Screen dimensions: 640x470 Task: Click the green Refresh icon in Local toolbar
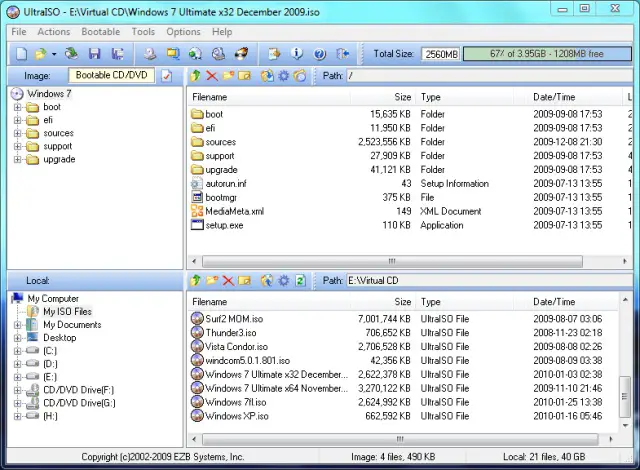[300, 280]
